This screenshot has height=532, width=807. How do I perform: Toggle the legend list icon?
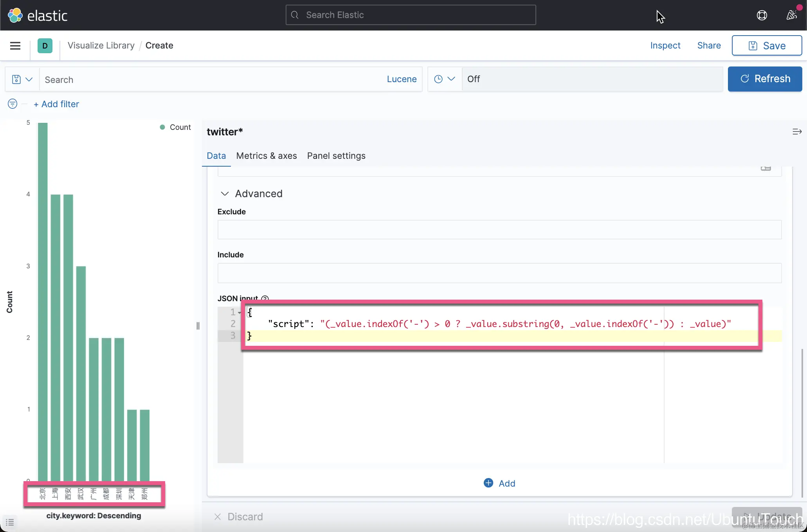click(x=10, y=522)
